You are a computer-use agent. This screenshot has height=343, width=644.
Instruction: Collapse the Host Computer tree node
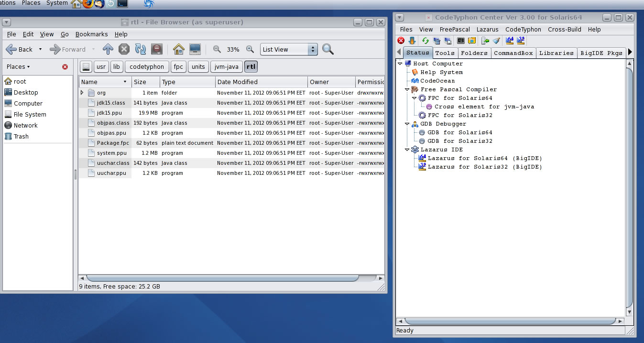(x=400, y=64)
